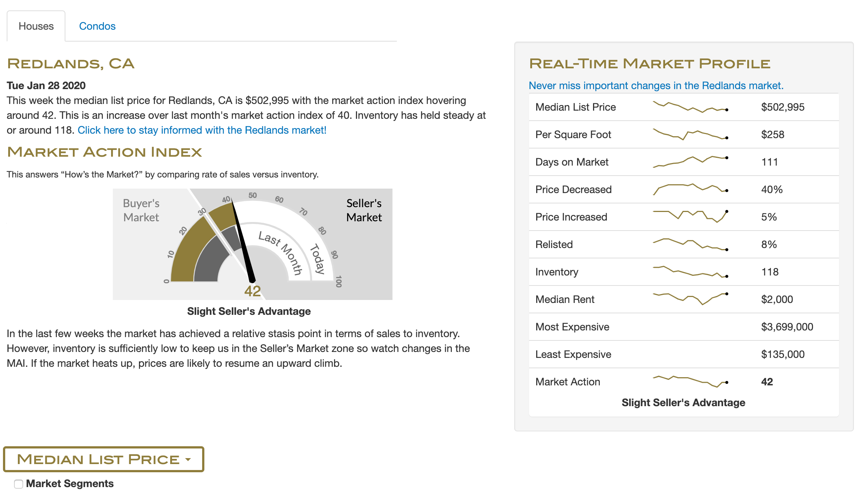Click the Days on Market sparkline
The width and height of the screenshot is (868, 496).
(690, 162)
